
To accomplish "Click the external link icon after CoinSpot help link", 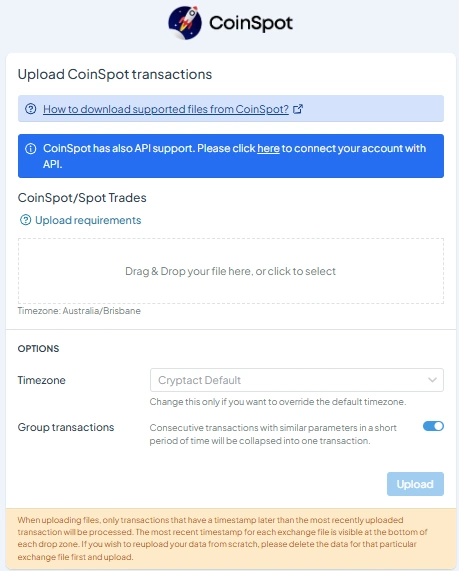I will [x=298, y=109].
